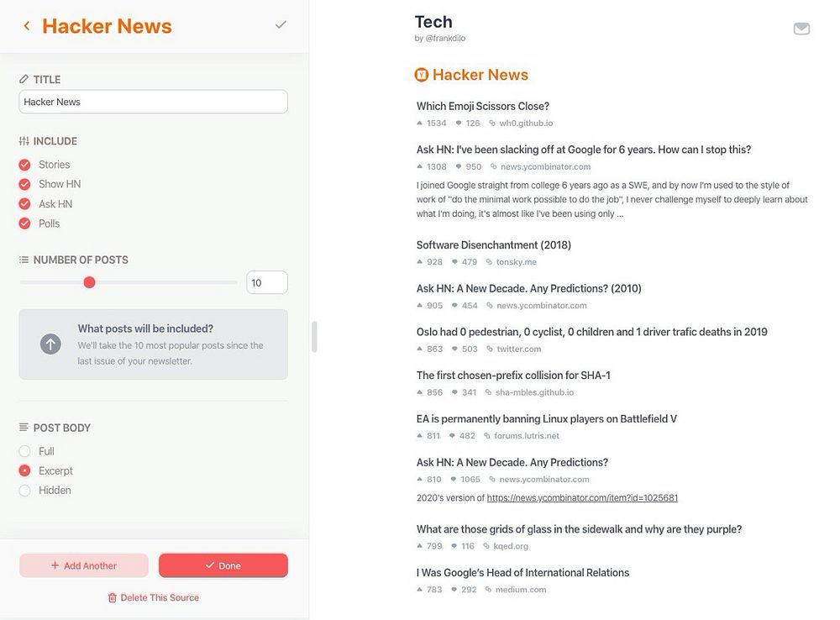Go back using the chevron beside Hacker News
The image size is (840, 620).
pos(26,26)
